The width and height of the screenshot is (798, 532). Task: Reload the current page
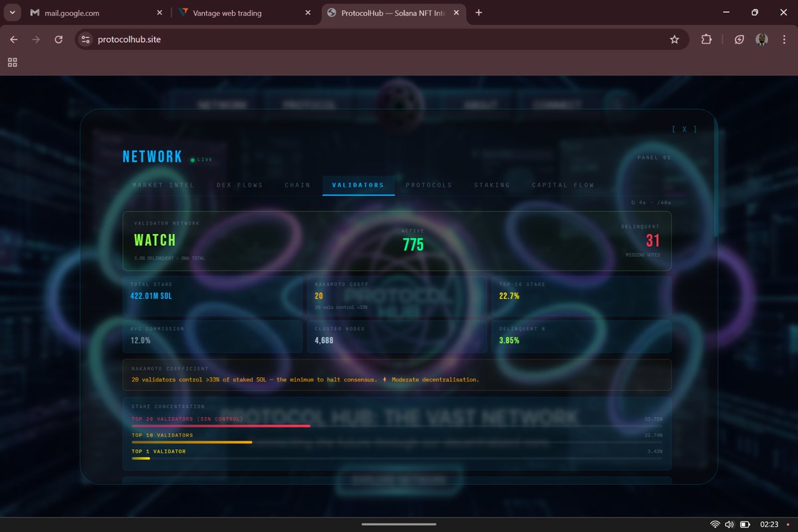[59, 39]
